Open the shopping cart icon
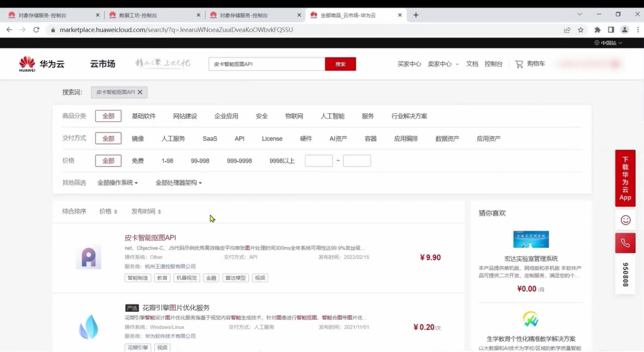 519,64
